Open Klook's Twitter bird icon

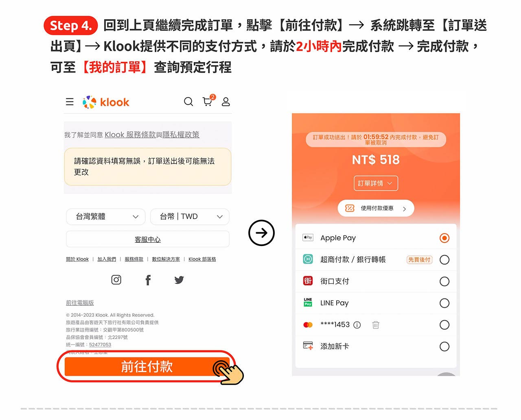pos(179,280)
